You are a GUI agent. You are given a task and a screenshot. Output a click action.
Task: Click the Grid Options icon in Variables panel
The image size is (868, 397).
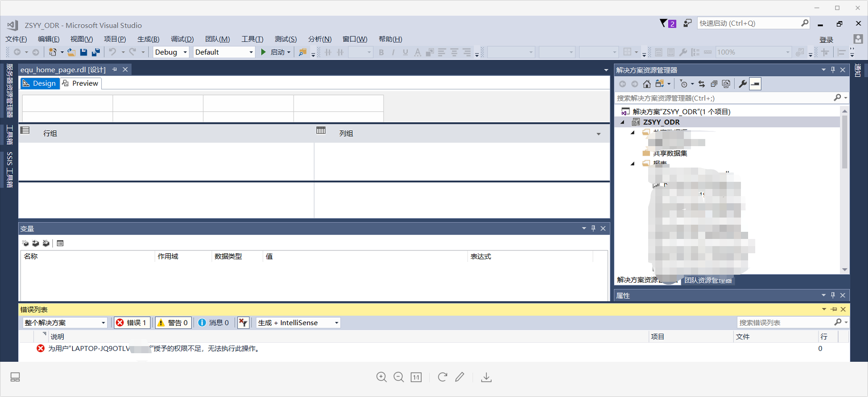60,243
